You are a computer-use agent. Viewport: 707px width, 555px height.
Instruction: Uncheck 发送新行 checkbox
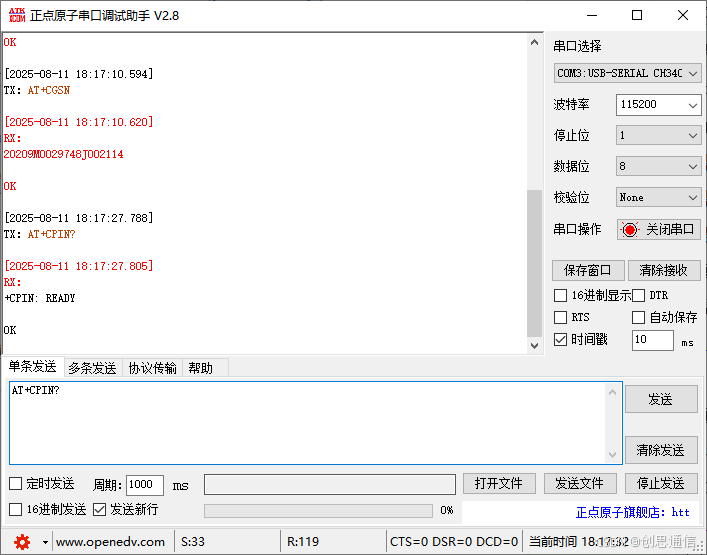(x=99, y=510)
